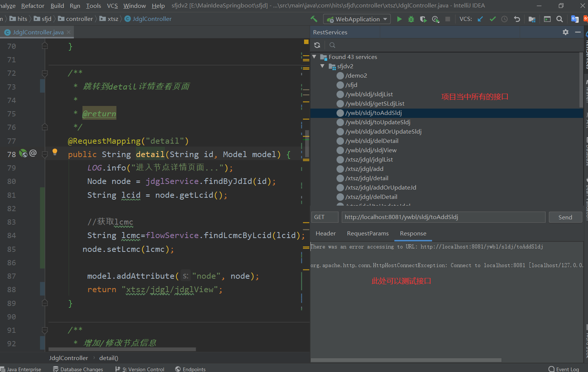
Task: Click the detail() breadcrumb below editor
Action: click(109, 358)
